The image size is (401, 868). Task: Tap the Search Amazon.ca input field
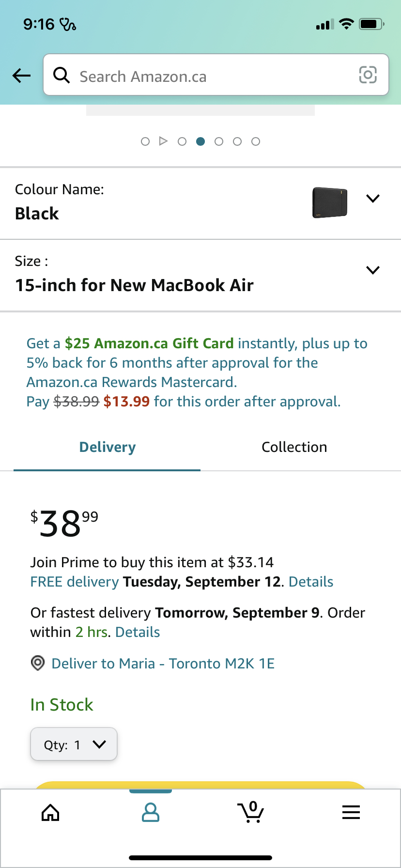pos(213,76)
